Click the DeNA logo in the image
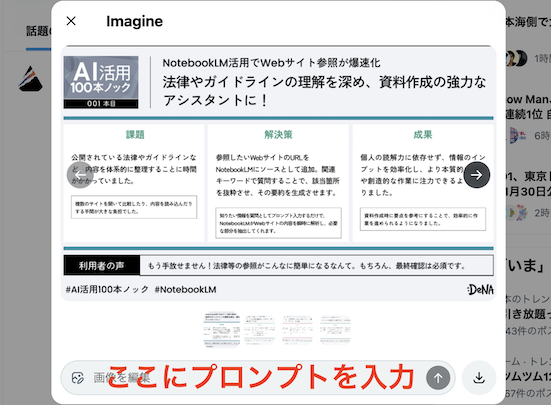 point(481,289)
